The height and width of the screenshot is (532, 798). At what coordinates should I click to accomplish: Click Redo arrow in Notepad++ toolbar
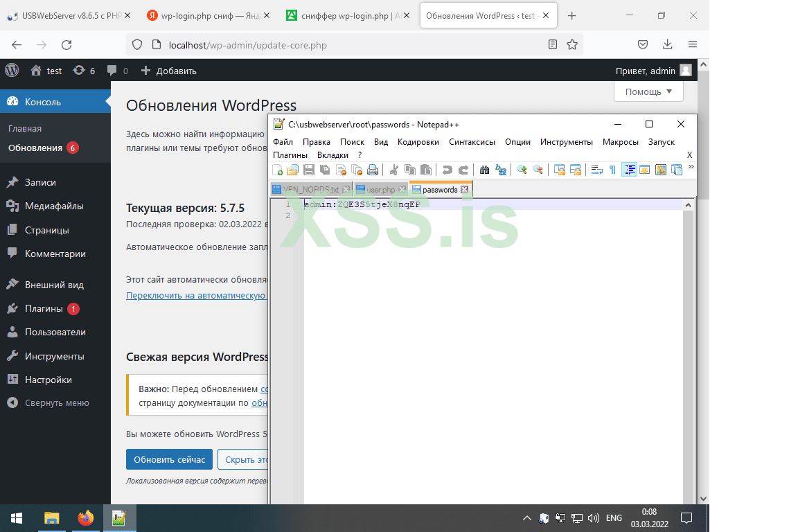[x=463, y=170]
